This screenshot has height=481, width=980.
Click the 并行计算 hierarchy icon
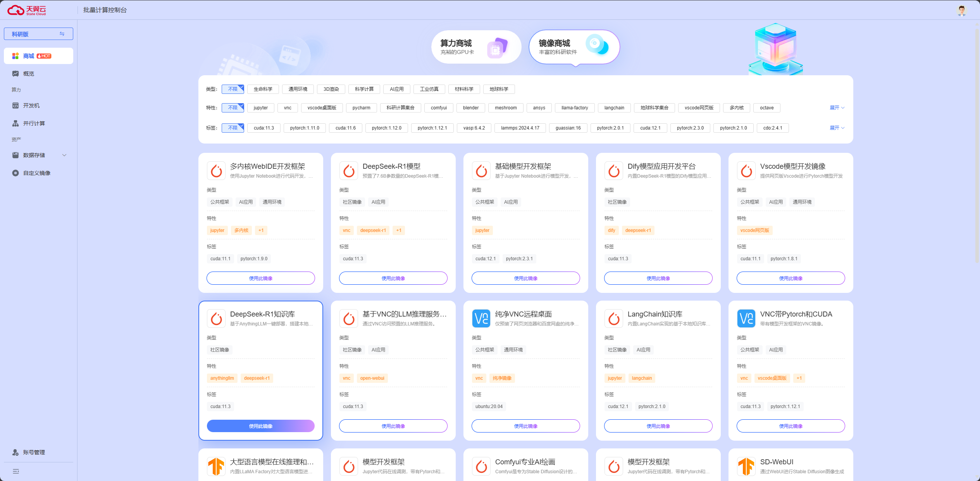tap(16, 123)
